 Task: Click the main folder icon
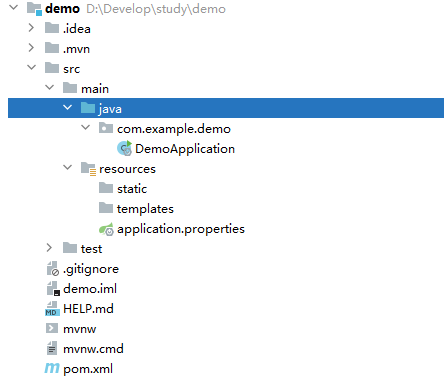click(x=70, y=88)
